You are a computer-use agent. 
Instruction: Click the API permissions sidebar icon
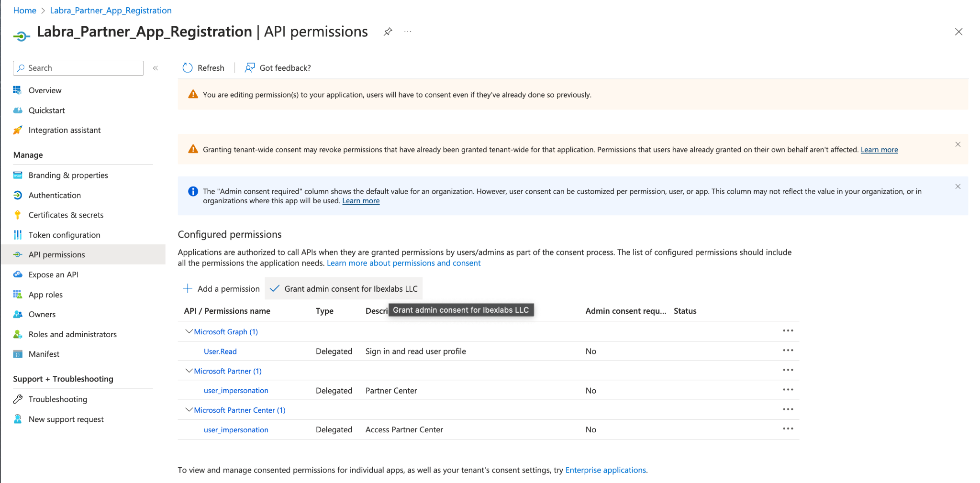[18, 254]
